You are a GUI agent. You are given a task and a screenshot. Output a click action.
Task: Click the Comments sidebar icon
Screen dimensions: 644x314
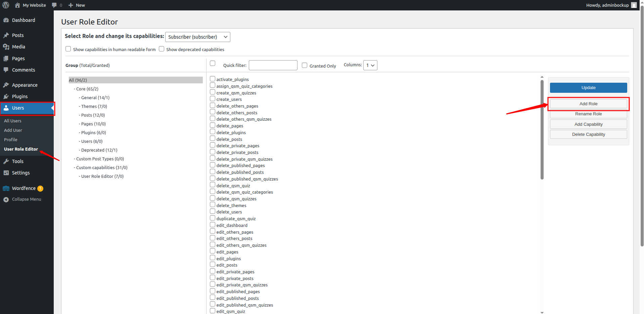pos(6,70)
